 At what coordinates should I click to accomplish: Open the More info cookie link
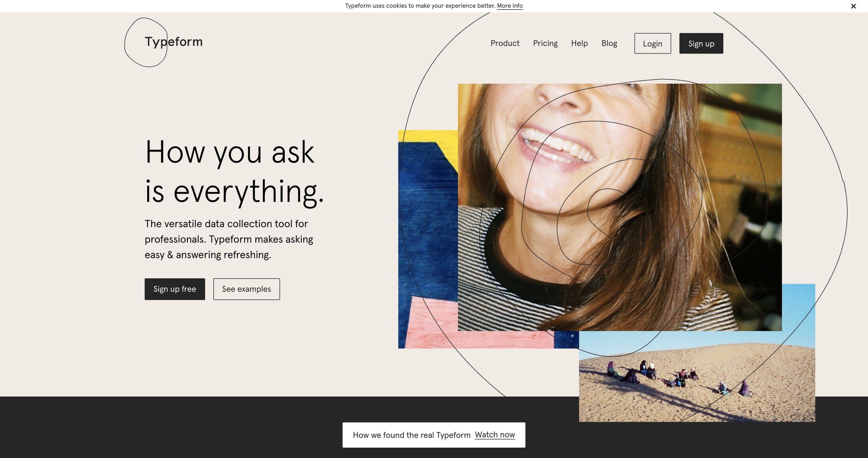point(510,6)
